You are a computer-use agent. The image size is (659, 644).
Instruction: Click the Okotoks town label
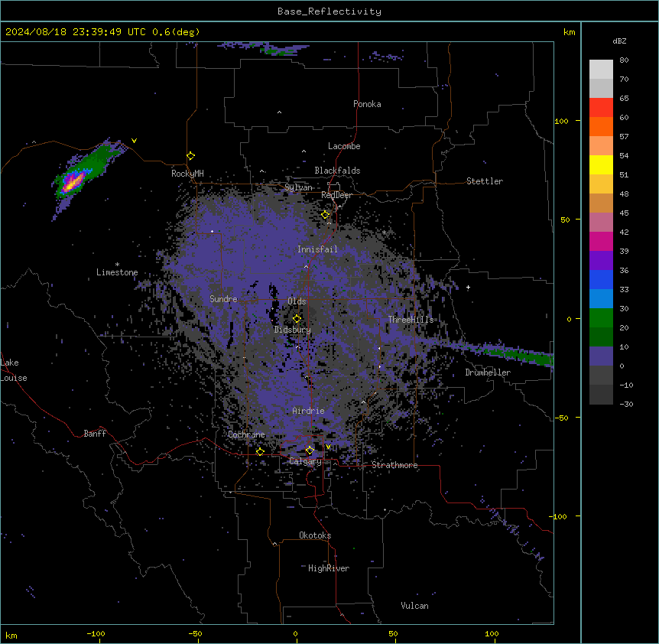tap(315, 535)
